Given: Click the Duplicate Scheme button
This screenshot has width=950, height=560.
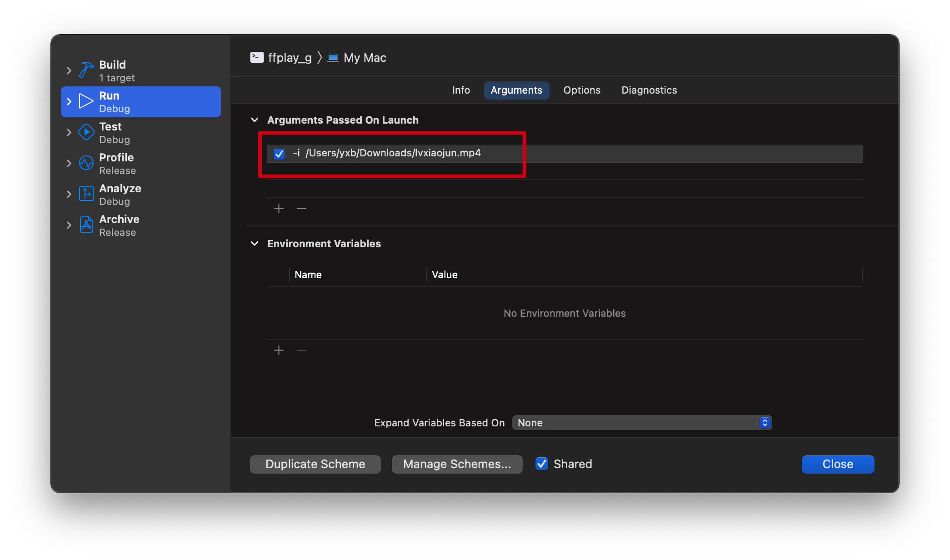Looking at the screenshot, I should pyautogui.click(x=315, y=464).
